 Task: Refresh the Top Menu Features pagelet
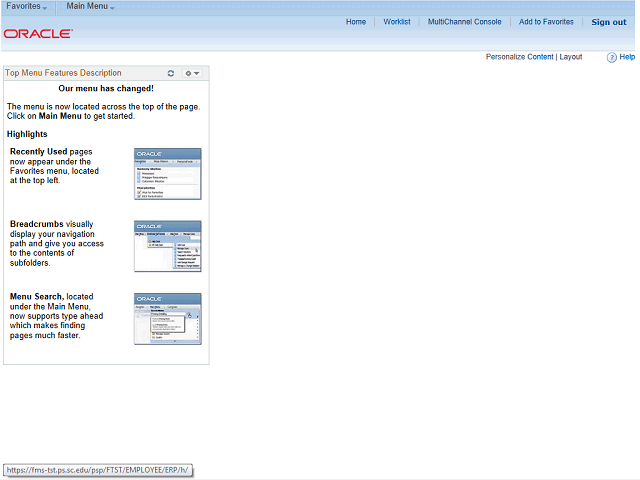point(171,73)
